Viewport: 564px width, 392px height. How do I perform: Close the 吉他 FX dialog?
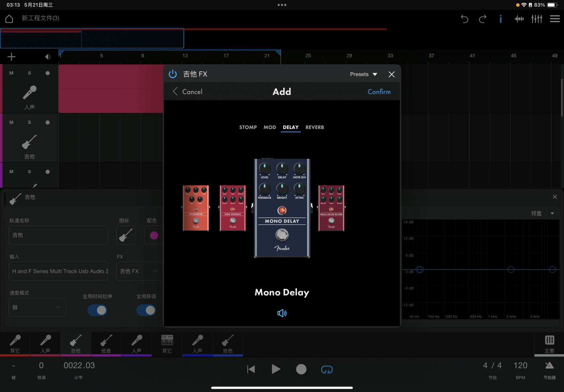pyautogui.click(x=392, y=75)
